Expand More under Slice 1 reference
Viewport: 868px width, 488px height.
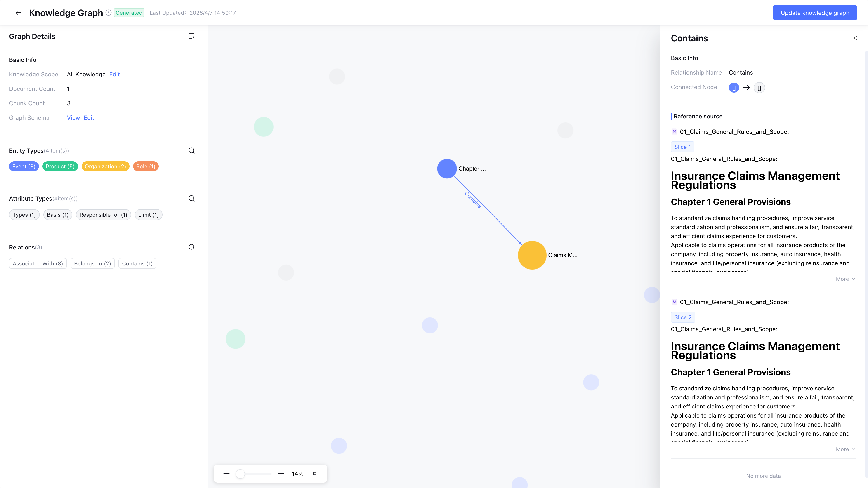[845, 279]
